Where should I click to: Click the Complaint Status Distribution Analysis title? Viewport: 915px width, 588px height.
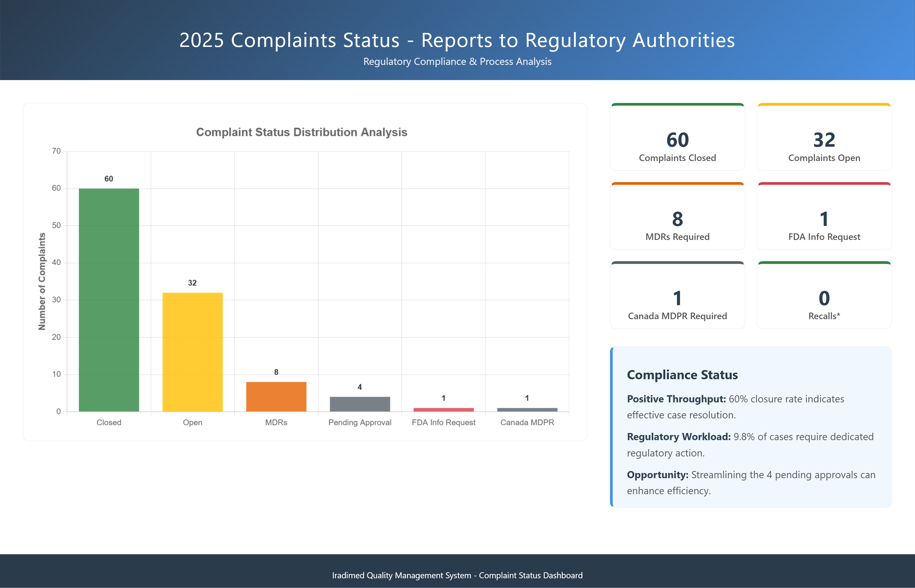point(302,132)
